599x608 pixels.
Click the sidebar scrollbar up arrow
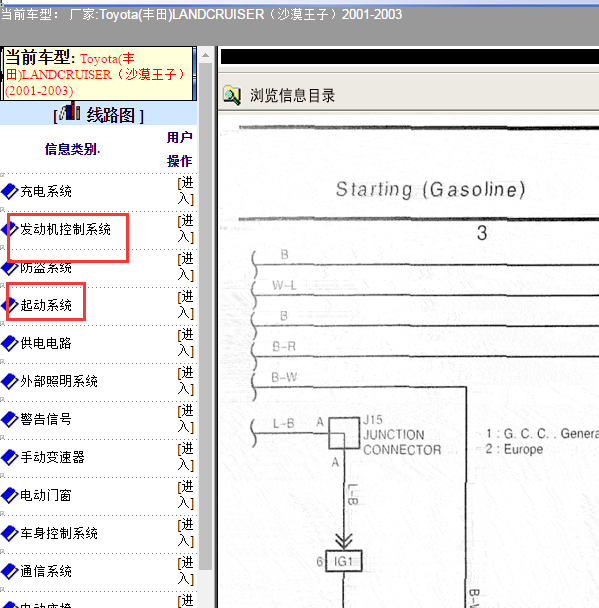coord(205,55)
